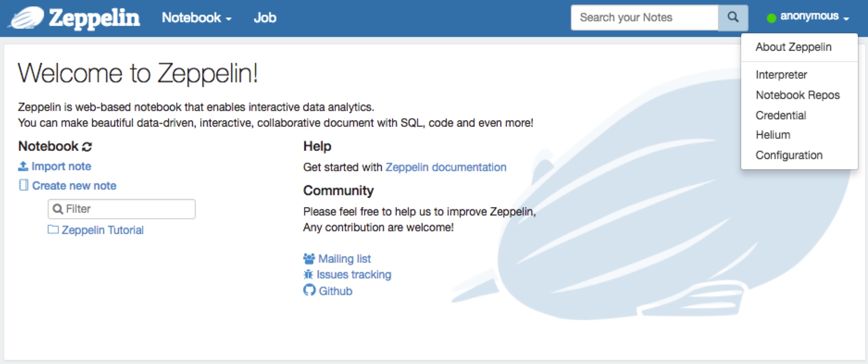Viewport: 868px width, 364px height.
Task: Click the magnifier icon in Filter box
Action: [58, 209]
